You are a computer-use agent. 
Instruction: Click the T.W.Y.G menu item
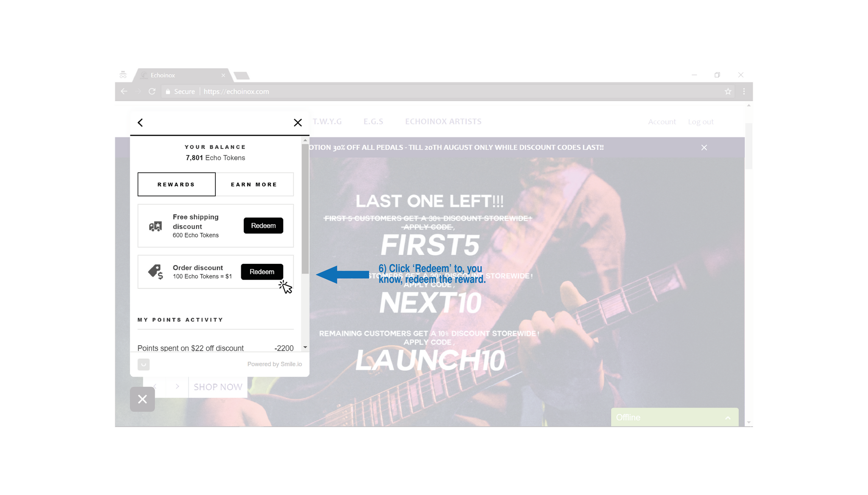[328, 122]
